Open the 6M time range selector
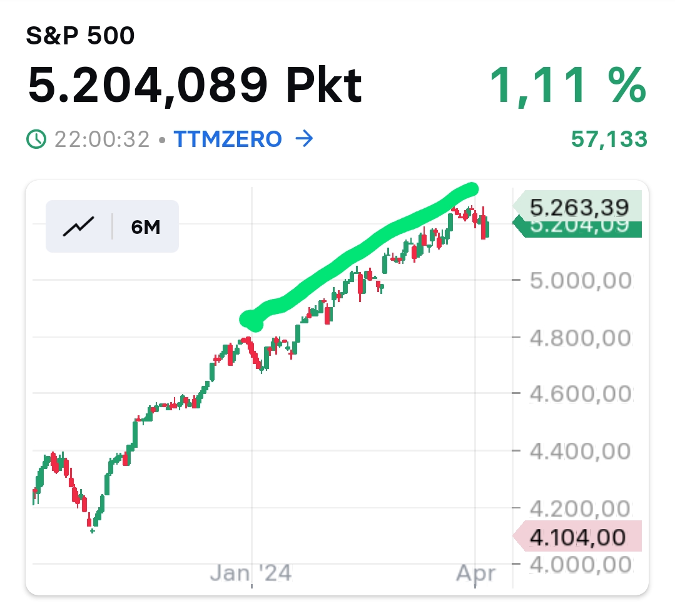Viewport: 675px width, 616px height. [146, 227]
